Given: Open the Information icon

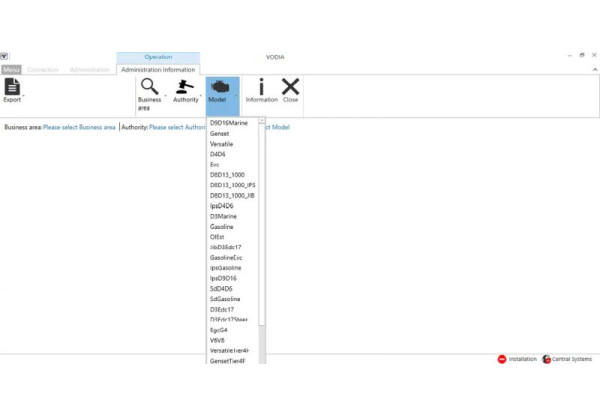Looking at the screenshot, I should tap(261, 87).
